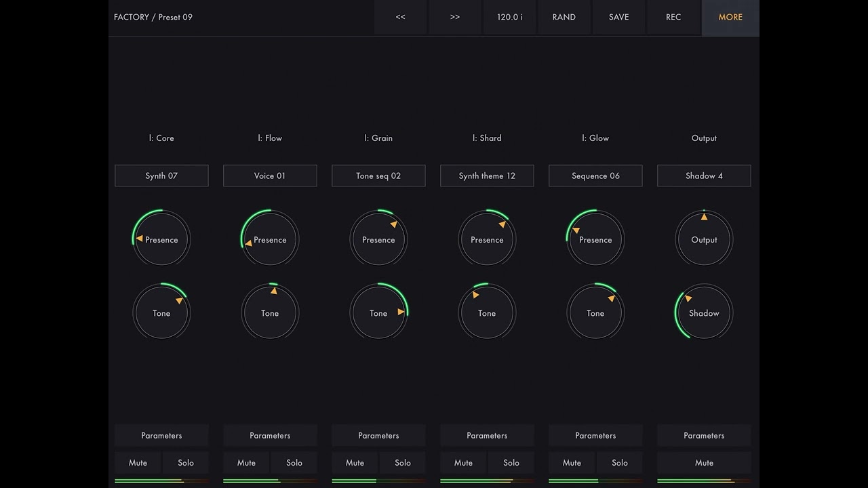Open the Synth 07 sample selector
Screen dimensions: 868x488
[161, 176]
